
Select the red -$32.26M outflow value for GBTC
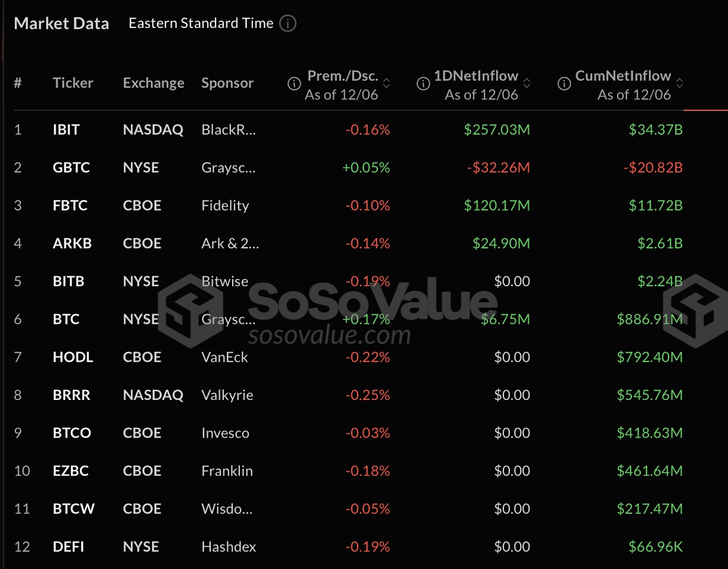coord(498,167)
